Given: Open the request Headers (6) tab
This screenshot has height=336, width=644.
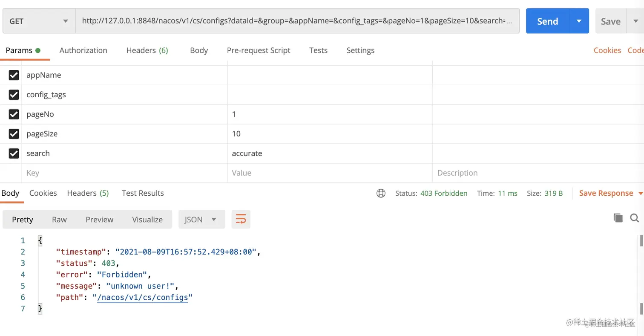Looking at the screenshot, I should pos(147,50).
